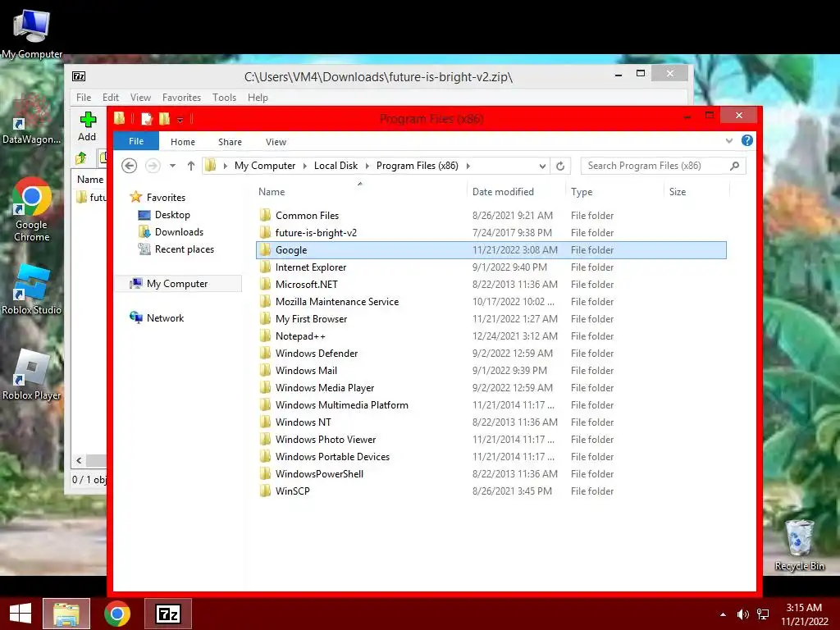Expand the recent locations dropdown arrow
Image resolution: width=840 pixels, height=630 pixels.
(172, 166)
